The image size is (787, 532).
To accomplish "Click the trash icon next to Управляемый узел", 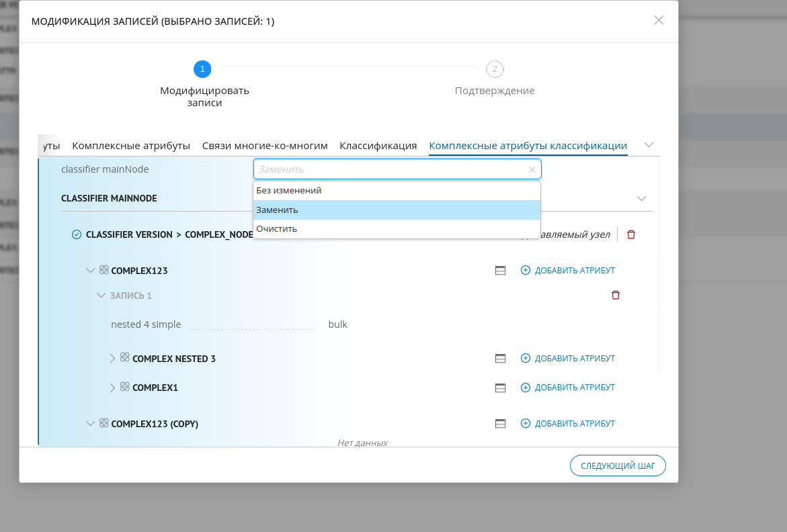I will [x=630, y=234].
